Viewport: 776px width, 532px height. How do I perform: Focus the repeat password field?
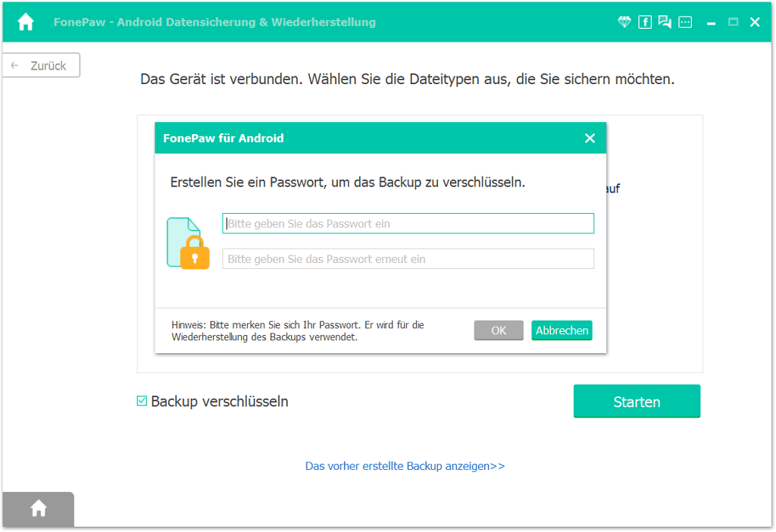coord(408,259)
